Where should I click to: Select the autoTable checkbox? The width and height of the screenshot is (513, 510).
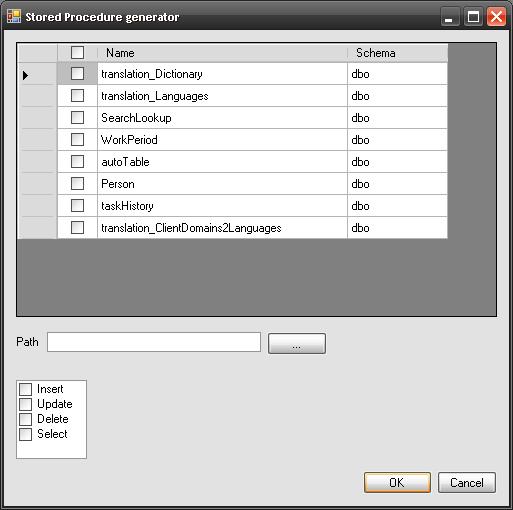click(77, 162)
